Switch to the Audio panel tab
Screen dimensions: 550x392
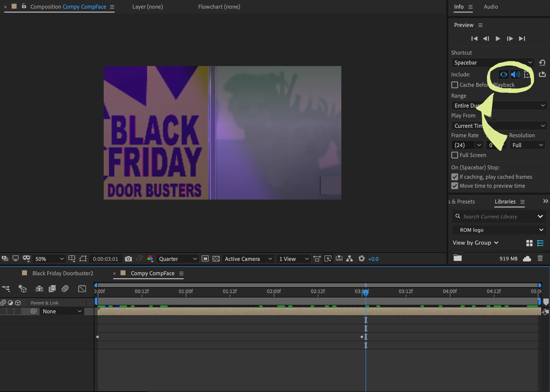[491, 7]
